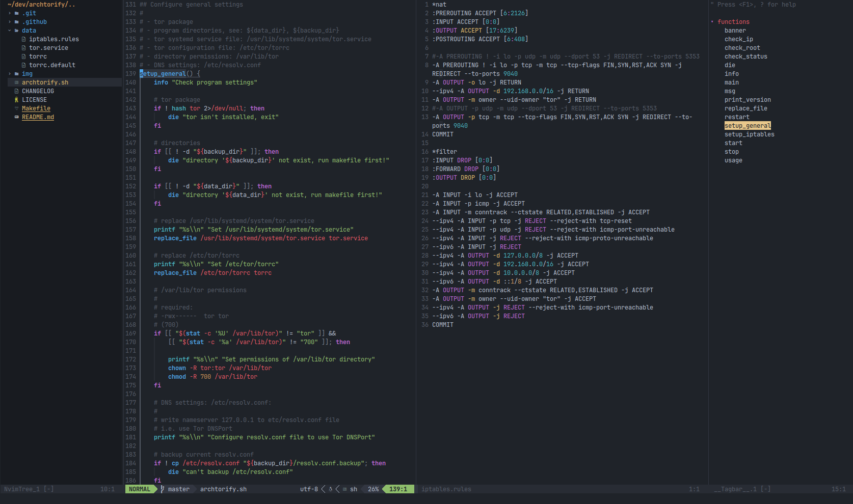The height and width of the screenshot is (504, 853).
Task: Collapse the functions section in Tagbar
Action: [x=712, y=22]
